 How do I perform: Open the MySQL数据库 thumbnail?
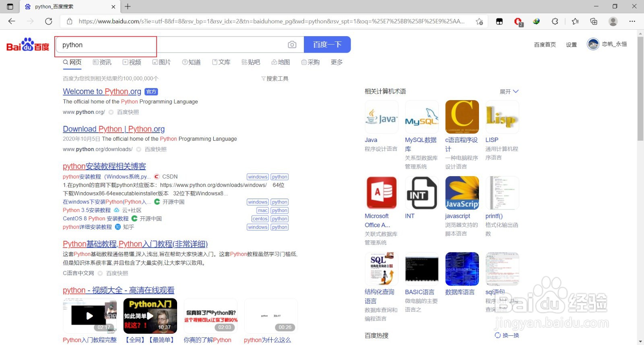[422, 117]
